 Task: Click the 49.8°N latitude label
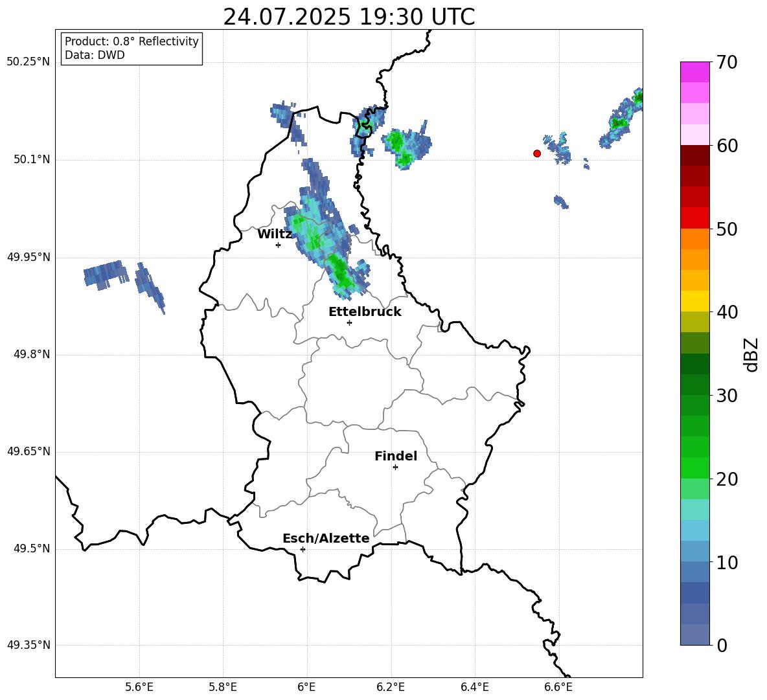click(32, 354)
